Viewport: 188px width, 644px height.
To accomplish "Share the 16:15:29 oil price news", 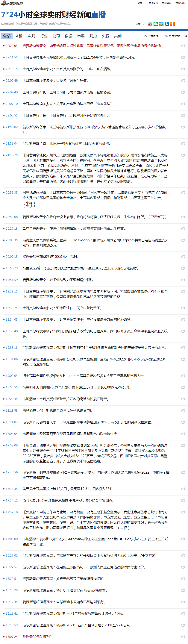I will (183, 590).
